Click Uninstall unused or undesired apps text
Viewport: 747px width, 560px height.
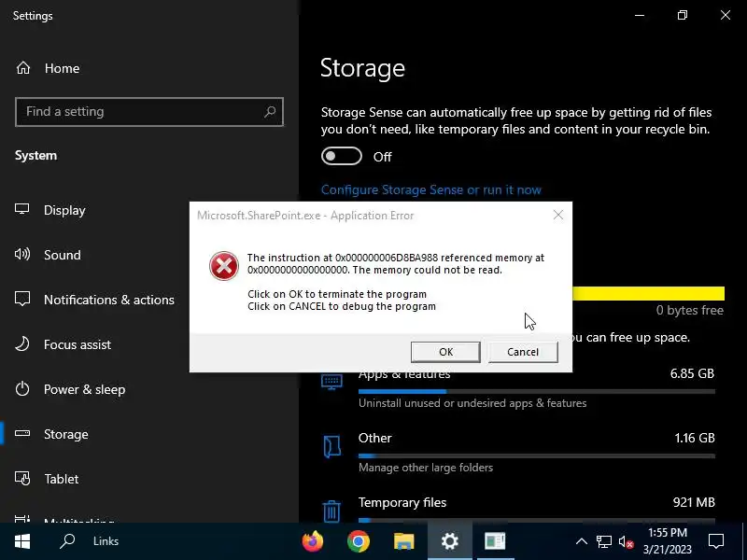pos(472,403)
